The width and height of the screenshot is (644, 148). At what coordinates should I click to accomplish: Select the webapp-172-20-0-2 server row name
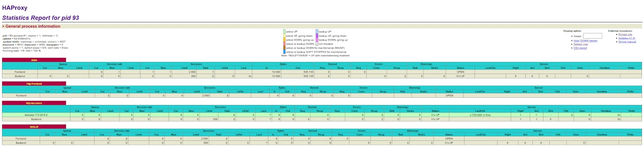coord(36,115)
